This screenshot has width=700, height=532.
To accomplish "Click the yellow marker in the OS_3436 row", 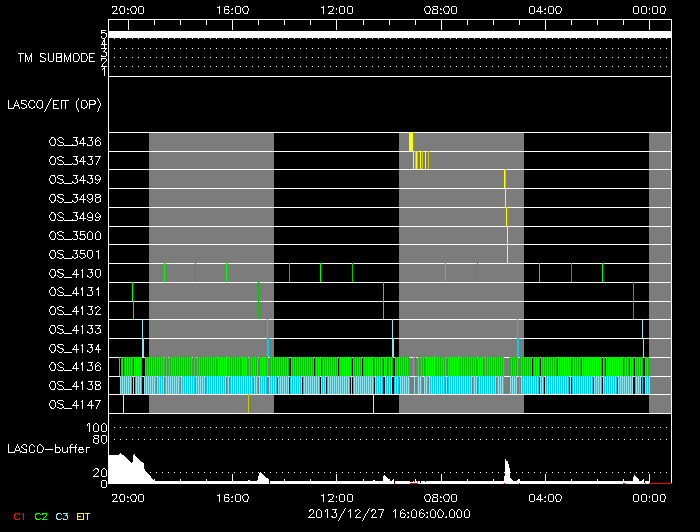I will click(411, 142).
